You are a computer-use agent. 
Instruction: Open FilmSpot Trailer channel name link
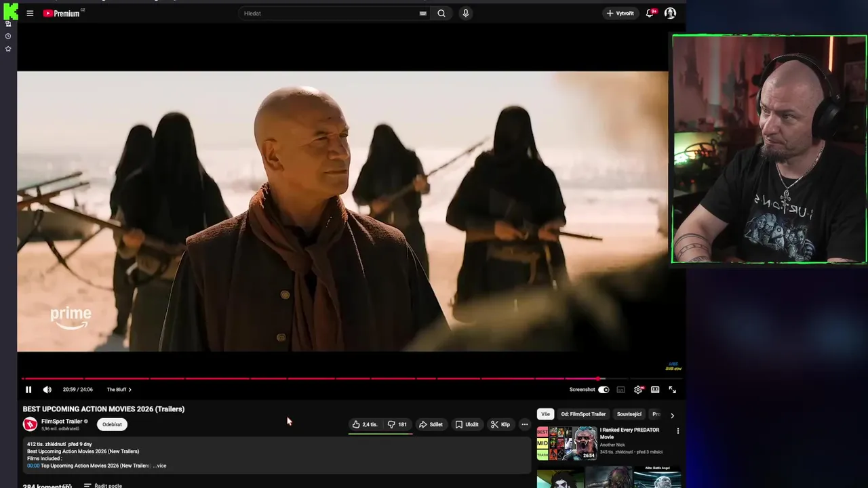tap(62, 421)
